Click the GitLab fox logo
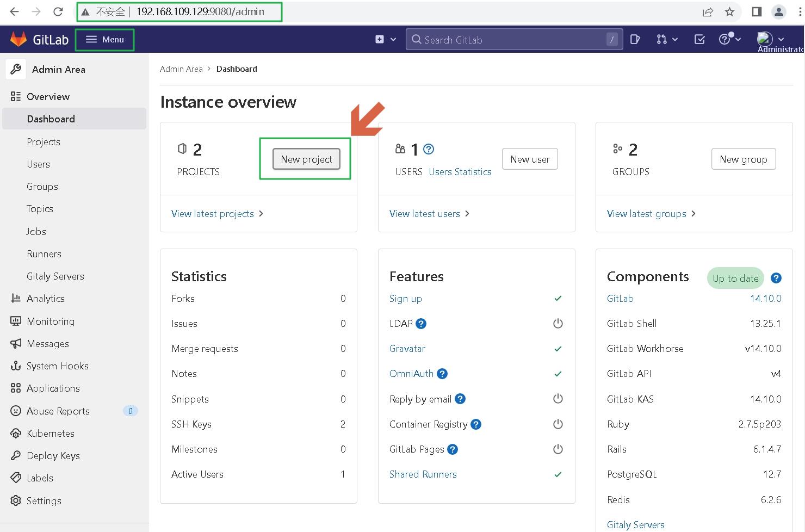The width and height of the screenshot is (805, 532). coord(19,39)
